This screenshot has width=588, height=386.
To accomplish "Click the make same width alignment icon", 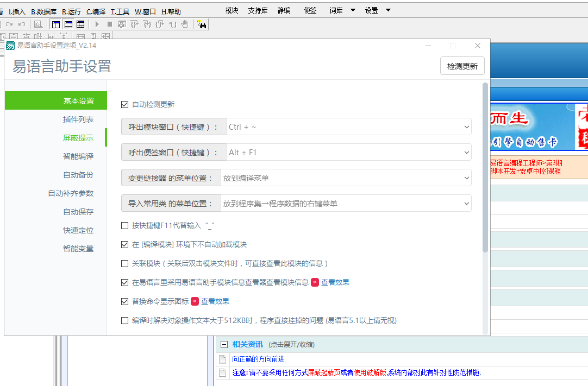I will [80, 36].
